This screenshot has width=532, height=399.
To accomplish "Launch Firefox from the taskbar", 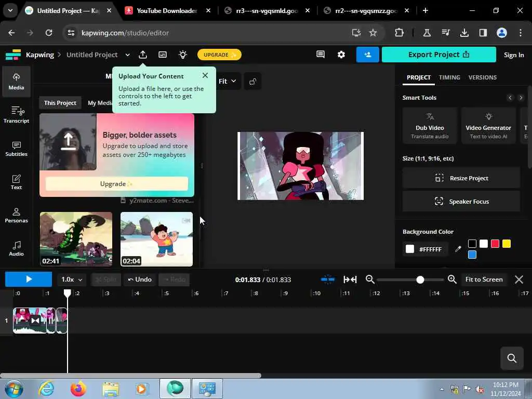I will (78, 389).
